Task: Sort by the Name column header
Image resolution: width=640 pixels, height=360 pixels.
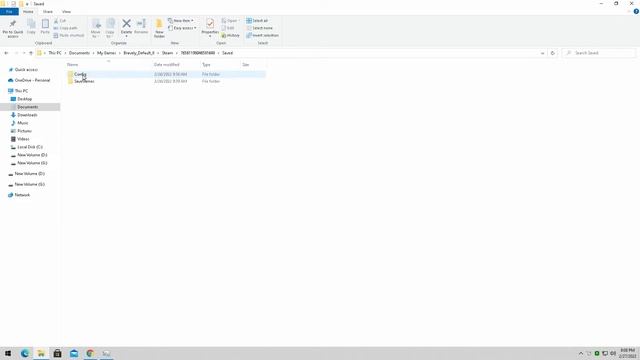Action: pos(72,64)
